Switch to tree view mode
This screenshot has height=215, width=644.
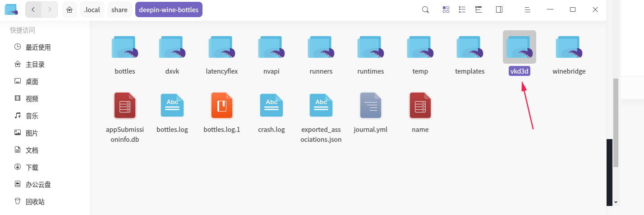pyautogui.click(x=479, y=9)
